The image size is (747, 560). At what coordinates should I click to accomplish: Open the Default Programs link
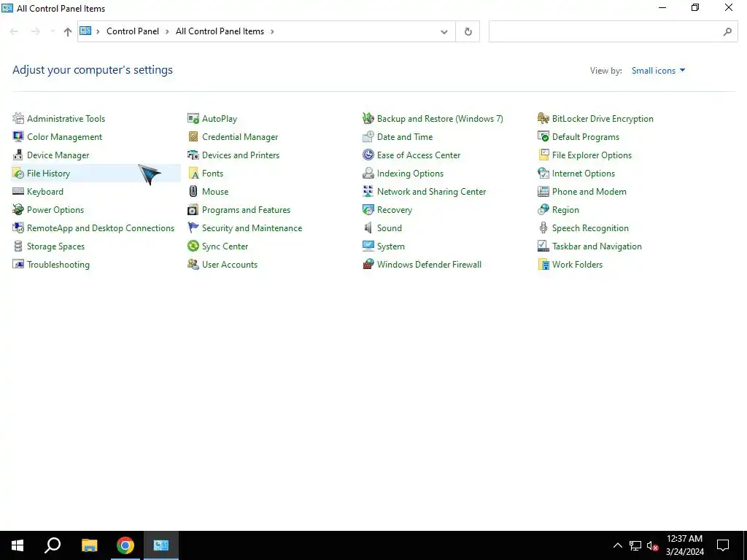(586, 137)
